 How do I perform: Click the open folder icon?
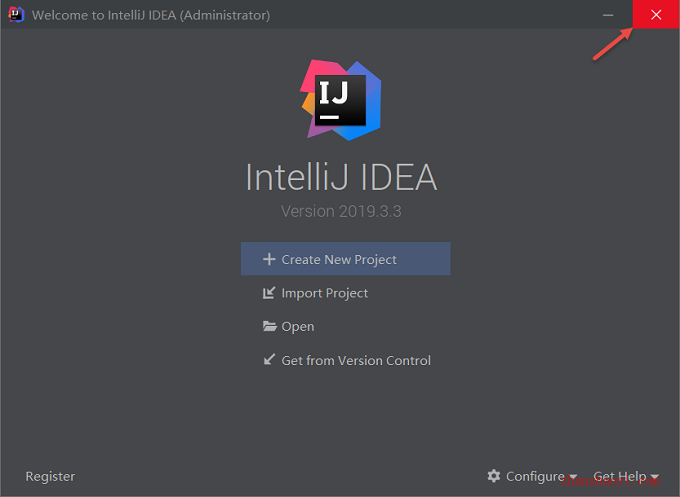[x=269, y=326]
